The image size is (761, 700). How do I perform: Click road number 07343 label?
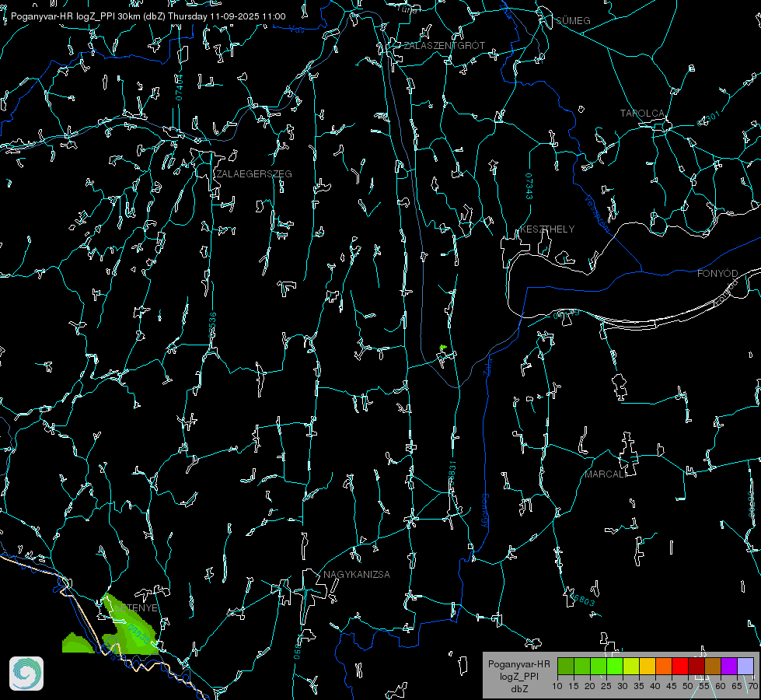pos(529,187)
